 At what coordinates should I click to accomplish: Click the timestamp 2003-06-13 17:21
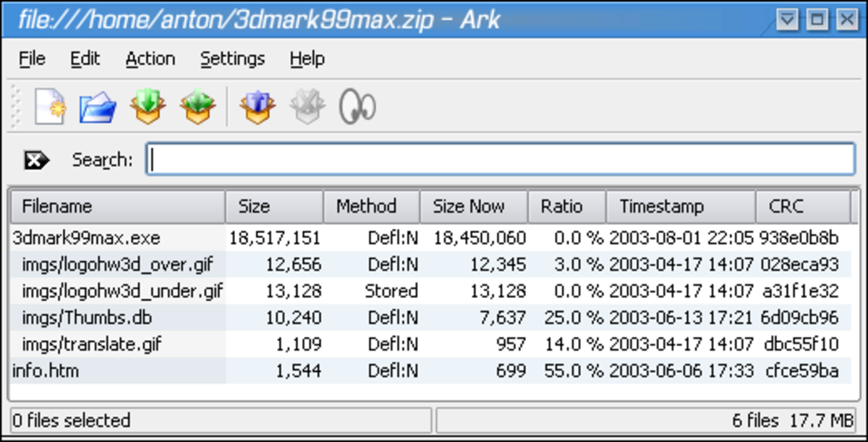681,318
